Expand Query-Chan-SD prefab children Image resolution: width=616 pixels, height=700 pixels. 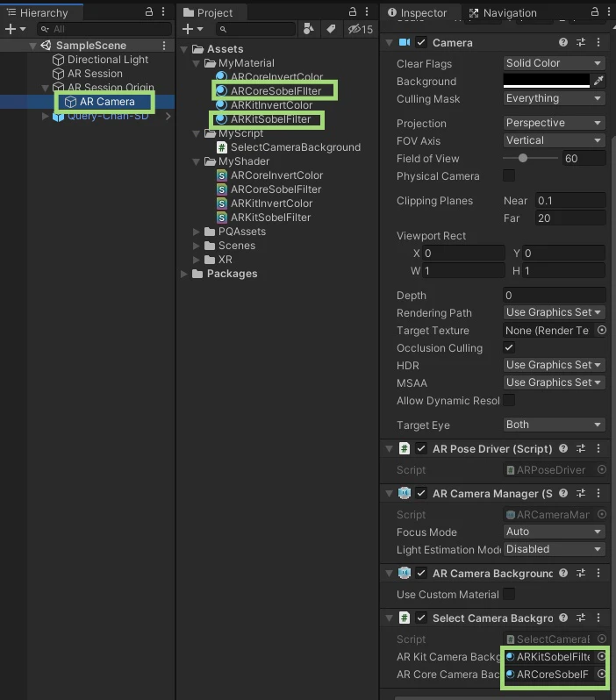click(45, 116)
